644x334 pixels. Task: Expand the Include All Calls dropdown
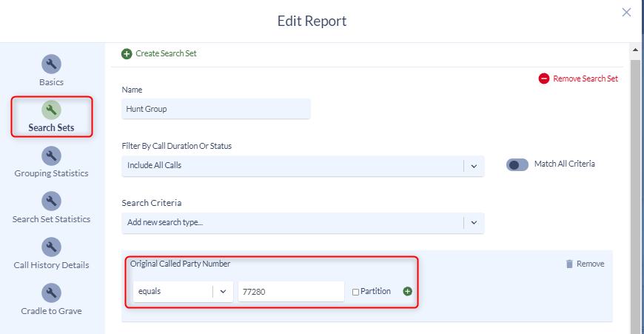tap(474, 166)
